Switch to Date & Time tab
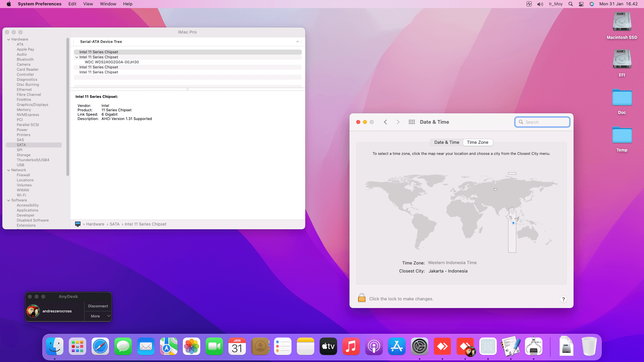Image resolution: width=644 pixels, height=362 pixels. coord(446,142)
